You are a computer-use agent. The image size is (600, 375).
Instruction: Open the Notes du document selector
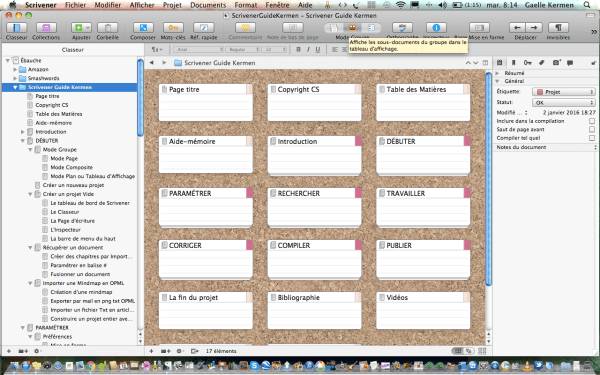point(546,147)
